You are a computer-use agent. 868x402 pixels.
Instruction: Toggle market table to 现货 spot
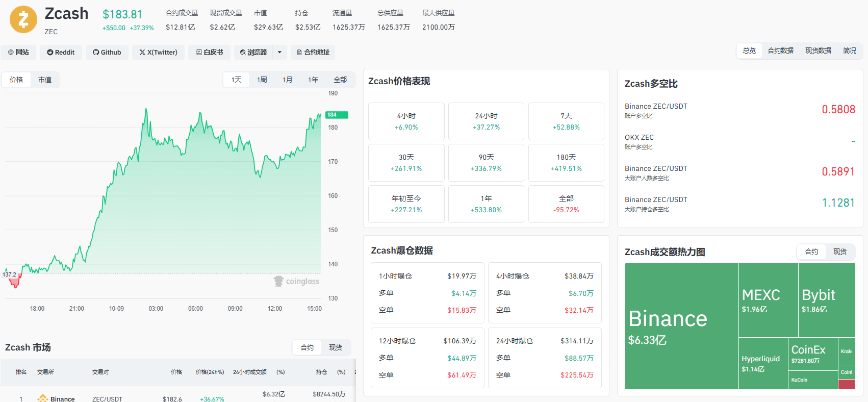(x=336, y=347)
